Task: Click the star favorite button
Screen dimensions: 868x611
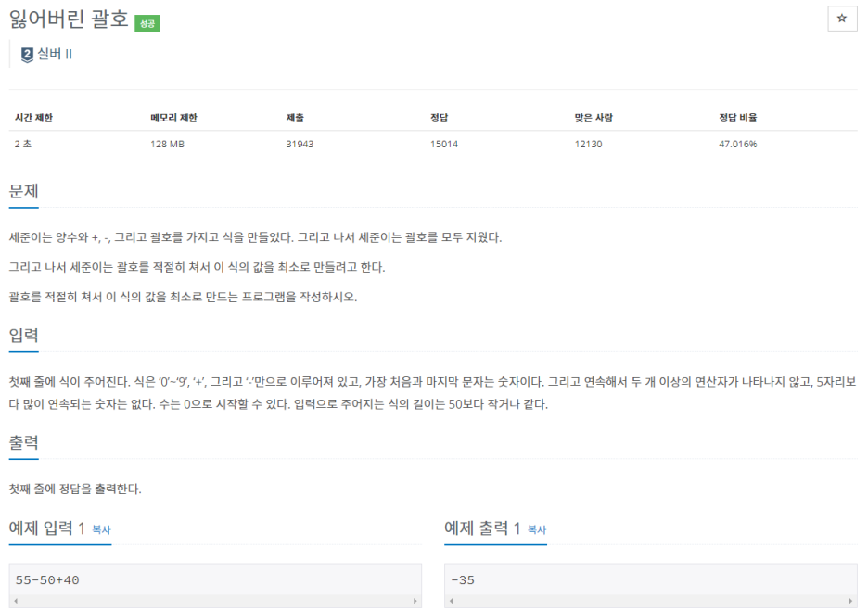Action: click(x=842, y=19)
